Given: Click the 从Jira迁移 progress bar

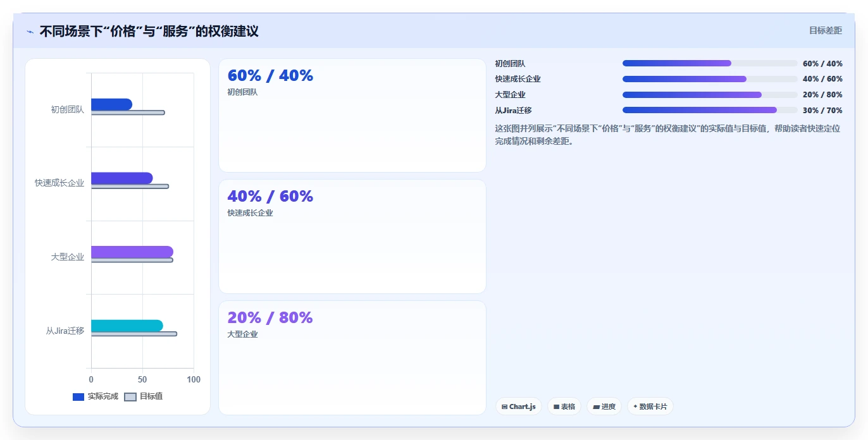Looking at the screenshot, I should click(x=710, y=110).
